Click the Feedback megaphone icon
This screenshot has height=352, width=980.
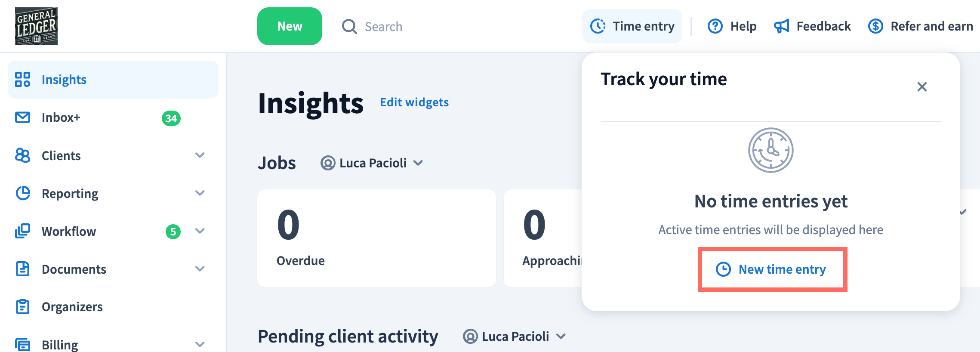point(781,26)
